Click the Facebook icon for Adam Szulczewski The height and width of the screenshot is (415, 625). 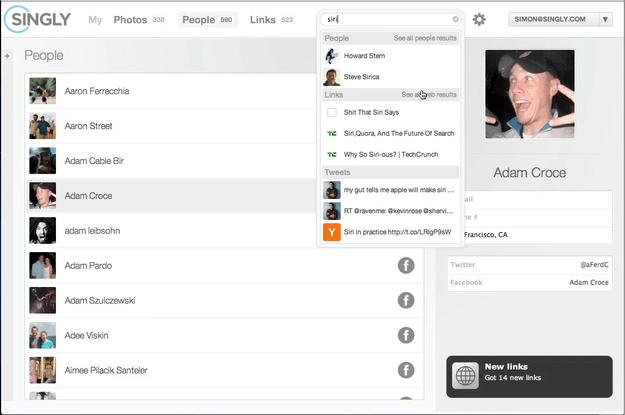coord(406,300)
